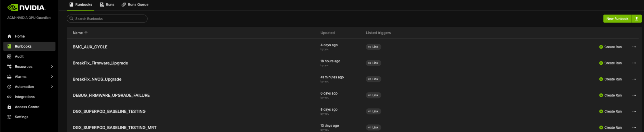Switch to the Runs Queue tab
The height and width of the screenshot is (132, 644).
point(135,5)
